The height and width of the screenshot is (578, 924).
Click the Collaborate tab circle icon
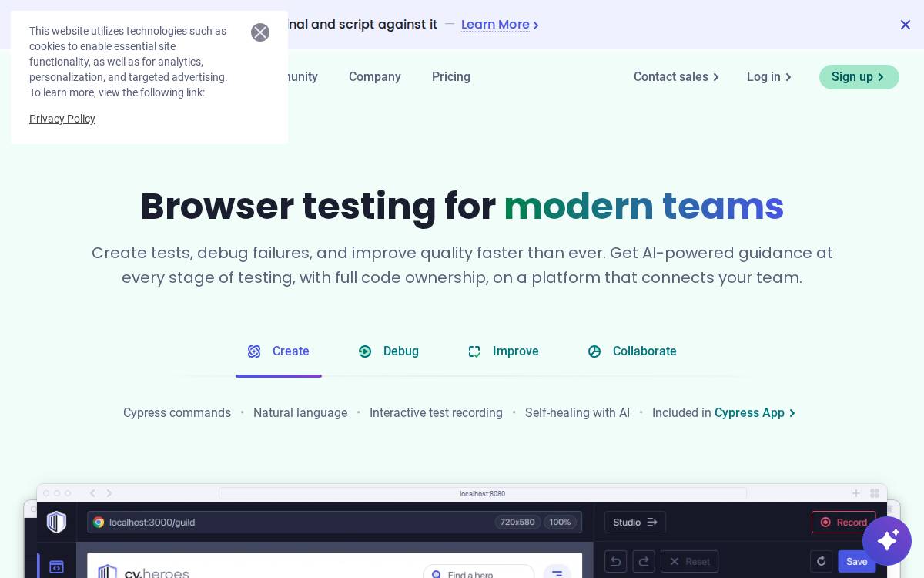[x=594, y=351]
